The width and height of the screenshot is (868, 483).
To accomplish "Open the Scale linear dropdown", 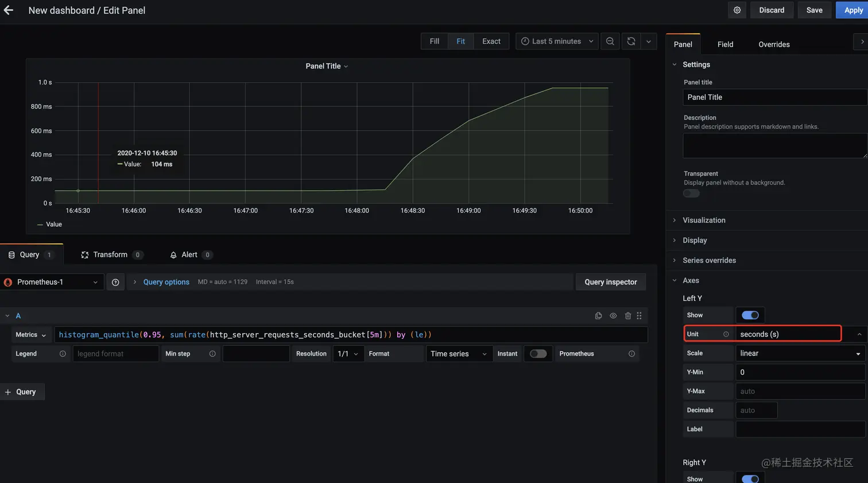I will [x=800, y=353].
